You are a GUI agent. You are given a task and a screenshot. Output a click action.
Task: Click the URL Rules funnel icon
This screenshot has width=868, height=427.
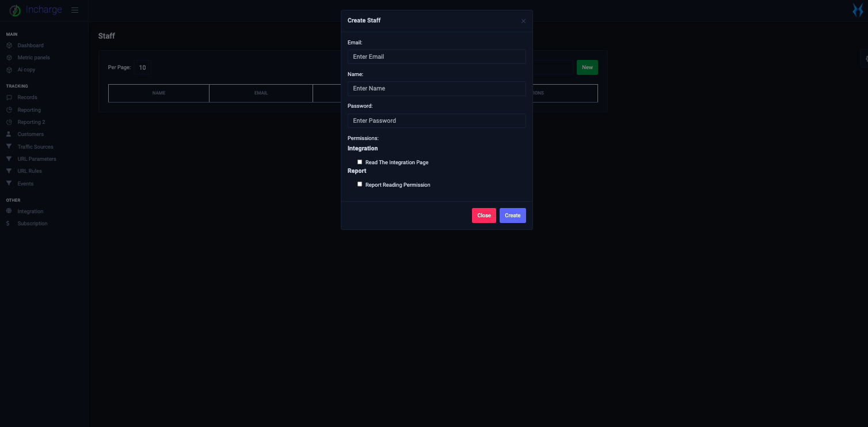[9, 171]
